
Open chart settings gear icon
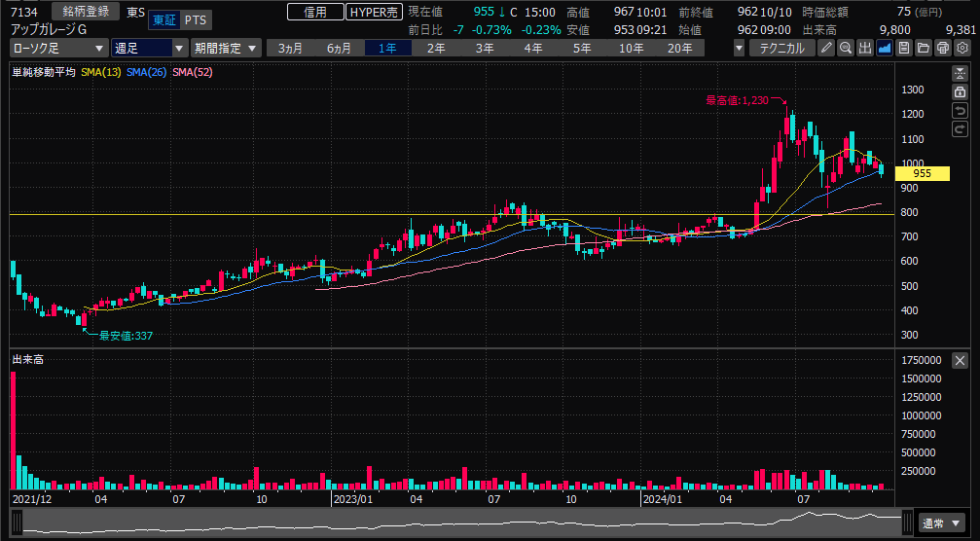tap(962, 48)
